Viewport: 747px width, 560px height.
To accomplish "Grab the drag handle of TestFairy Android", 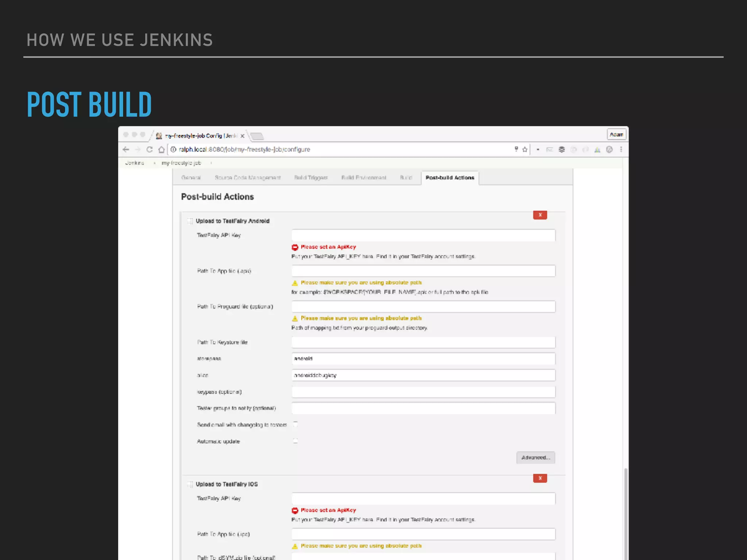I will pyautogui.click(x=190, y=221).
